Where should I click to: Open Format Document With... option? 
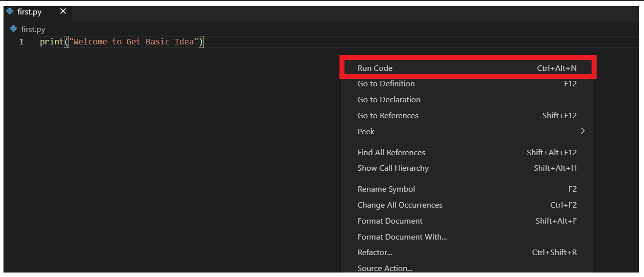402,237
